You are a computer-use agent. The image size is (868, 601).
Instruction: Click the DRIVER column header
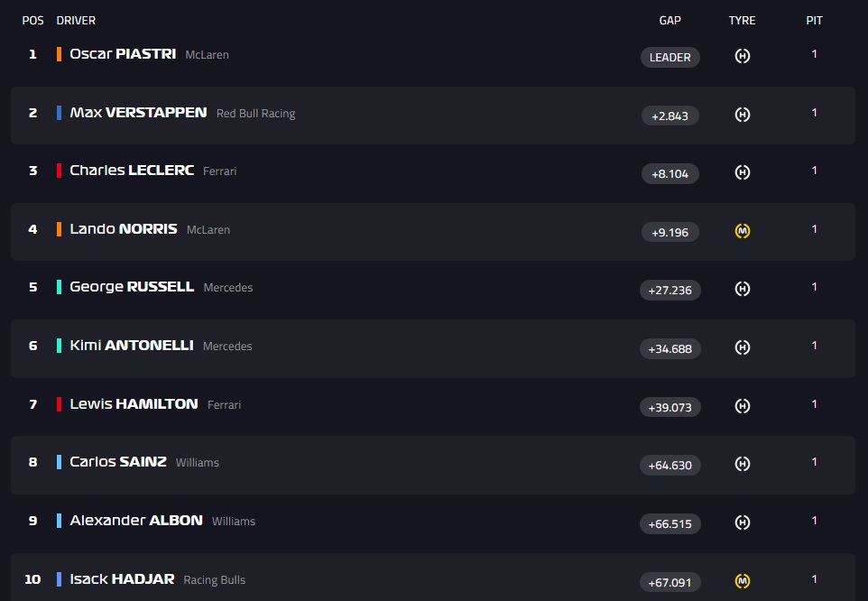click(76, 20)
